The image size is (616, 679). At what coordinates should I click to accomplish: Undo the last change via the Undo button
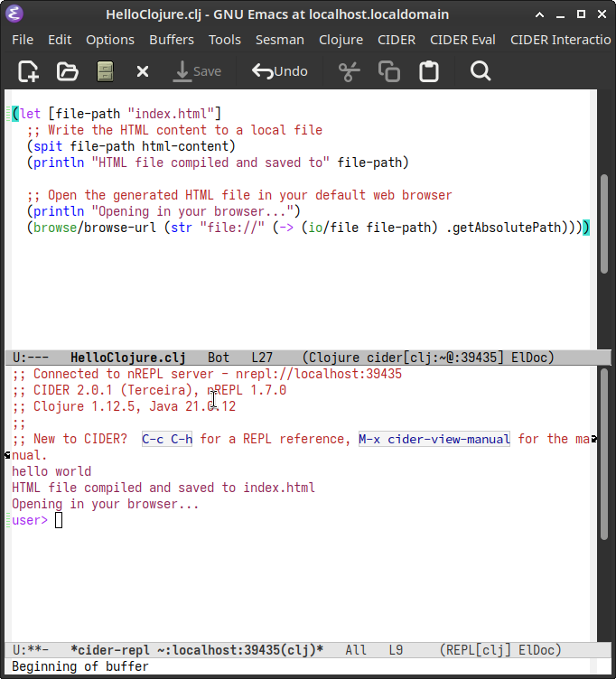[x=280, y=71]
